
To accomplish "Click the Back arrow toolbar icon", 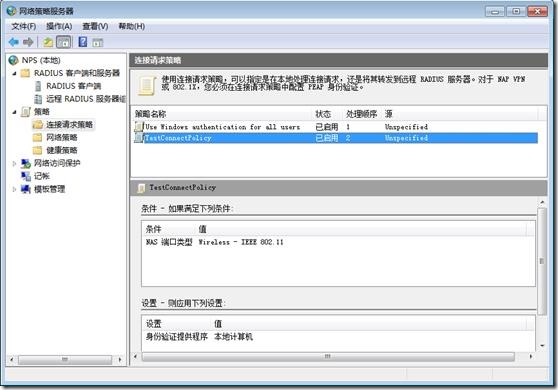I will (14, 42).
